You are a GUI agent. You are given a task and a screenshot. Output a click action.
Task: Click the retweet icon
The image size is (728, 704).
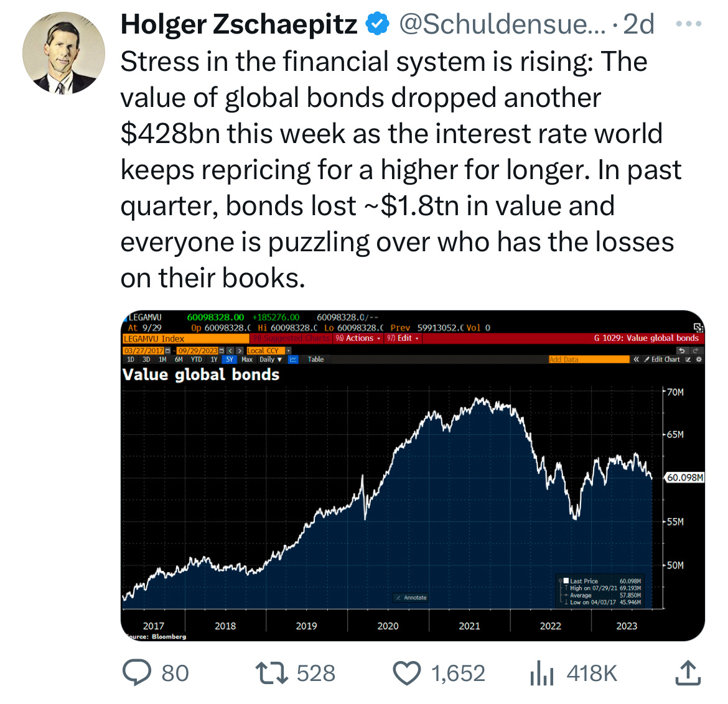click(272, 673)
